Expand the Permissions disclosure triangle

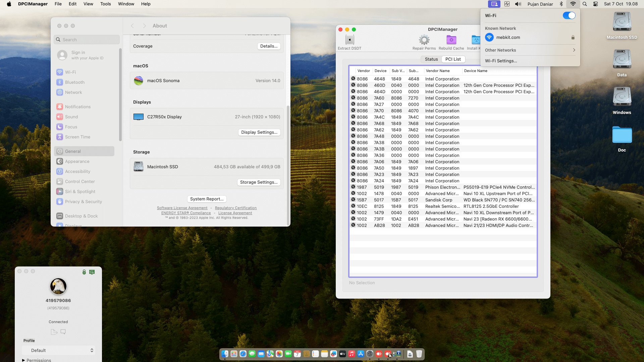(x=23, y=360)
